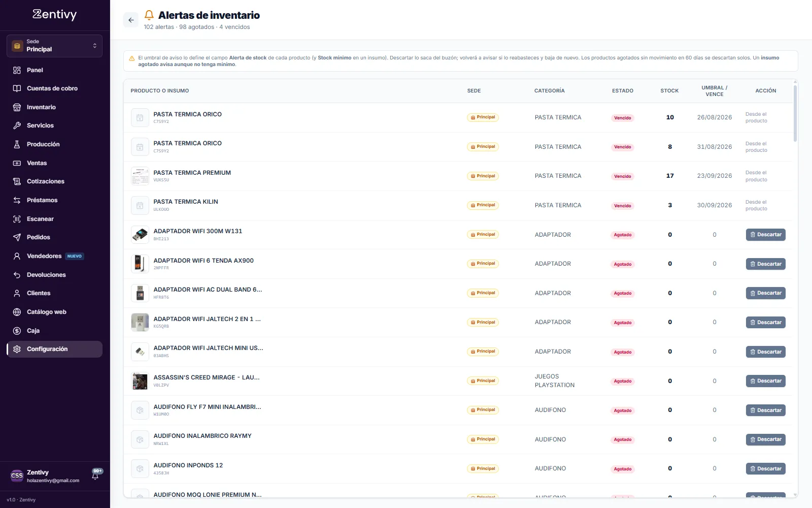Open the Producción flask icon

[x=17, y=144]
